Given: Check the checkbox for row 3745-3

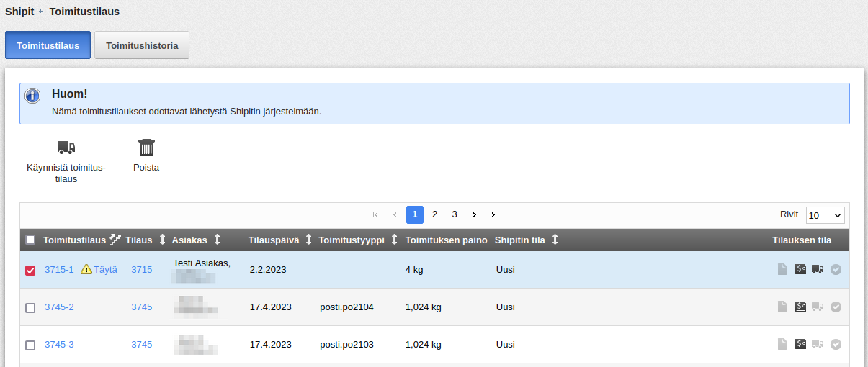Looking at the screenshot, I should 30,345.
